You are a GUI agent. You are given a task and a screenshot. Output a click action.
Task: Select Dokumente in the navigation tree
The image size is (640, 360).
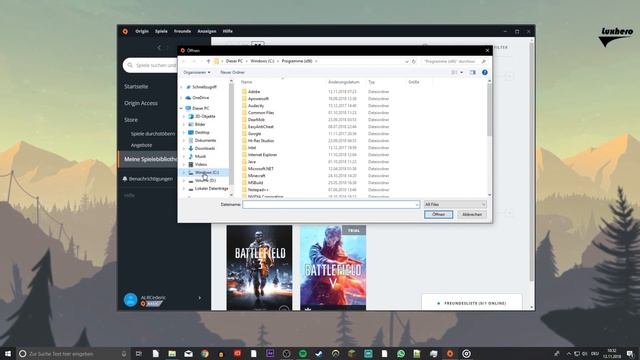205,140
